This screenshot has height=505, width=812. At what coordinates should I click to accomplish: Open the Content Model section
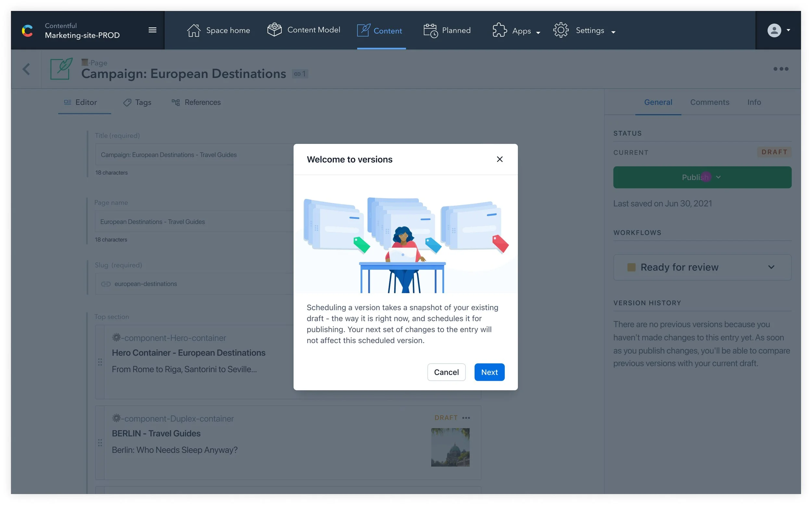(x=304, y=30)
